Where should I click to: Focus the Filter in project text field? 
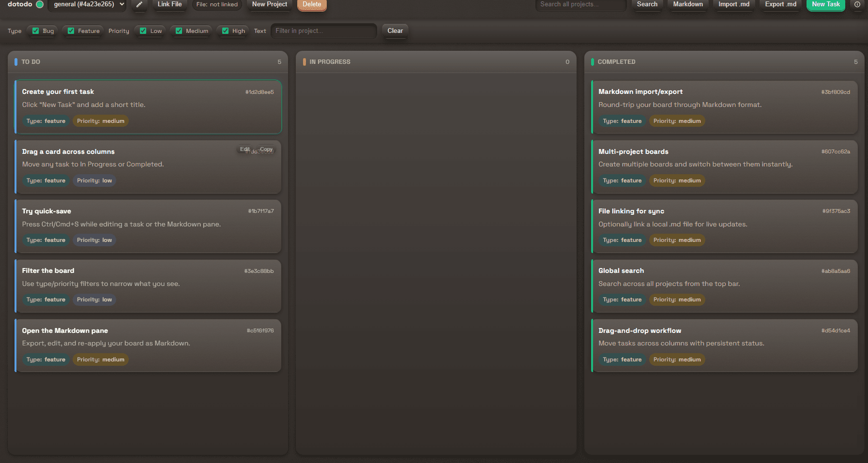tap(323, 31)
